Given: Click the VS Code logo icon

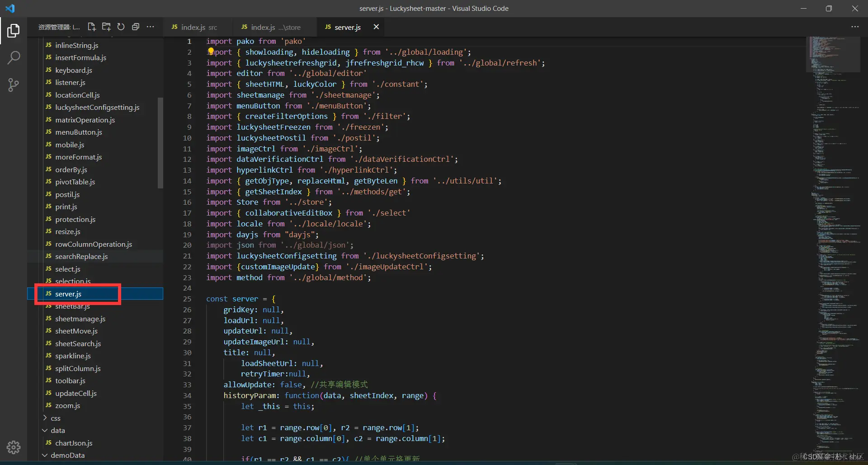Looking at the screenshot, I should [10, 8].
